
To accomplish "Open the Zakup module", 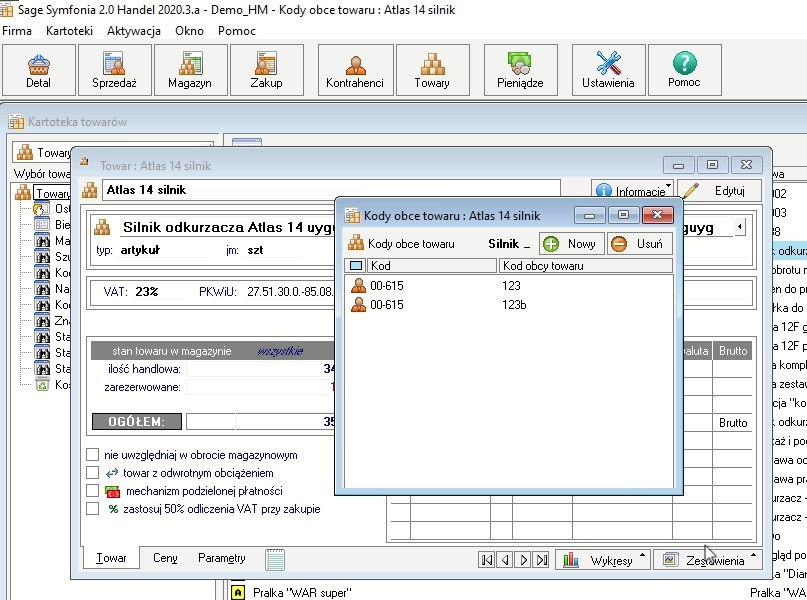I will tap(267, 70).
